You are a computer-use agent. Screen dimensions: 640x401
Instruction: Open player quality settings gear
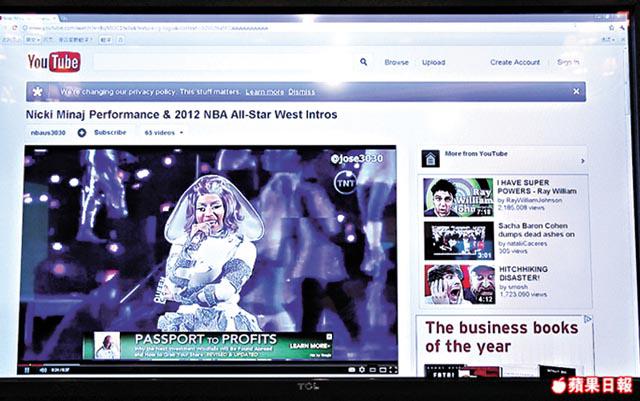362,370
